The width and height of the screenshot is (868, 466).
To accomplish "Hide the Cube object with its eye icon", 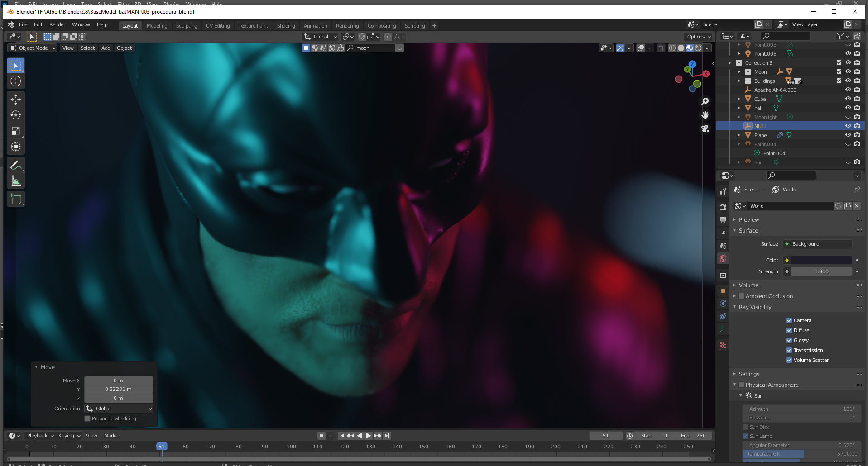I will click(848, 99).
